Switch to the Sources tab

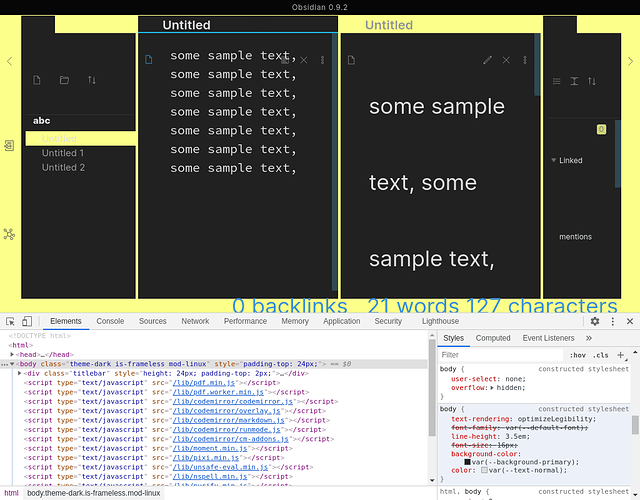pyautogui.click(x=153, y=321)
